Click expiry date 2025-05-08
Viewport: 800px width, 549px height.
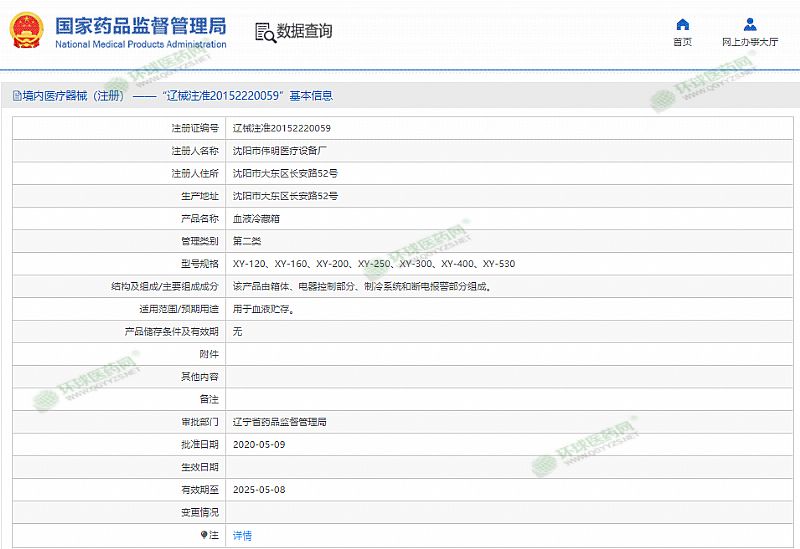coord(258,490)
